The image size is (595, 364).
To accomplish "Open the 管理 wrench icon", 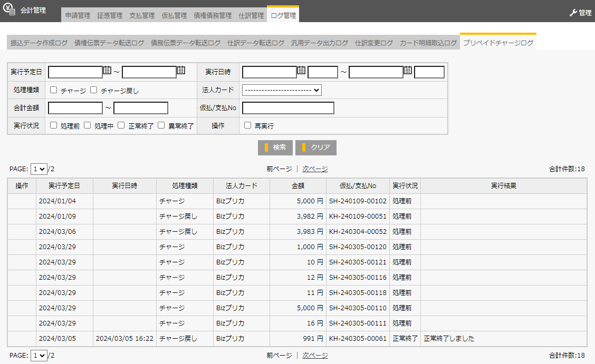I will pyautogui.click(x=573, y=13).
